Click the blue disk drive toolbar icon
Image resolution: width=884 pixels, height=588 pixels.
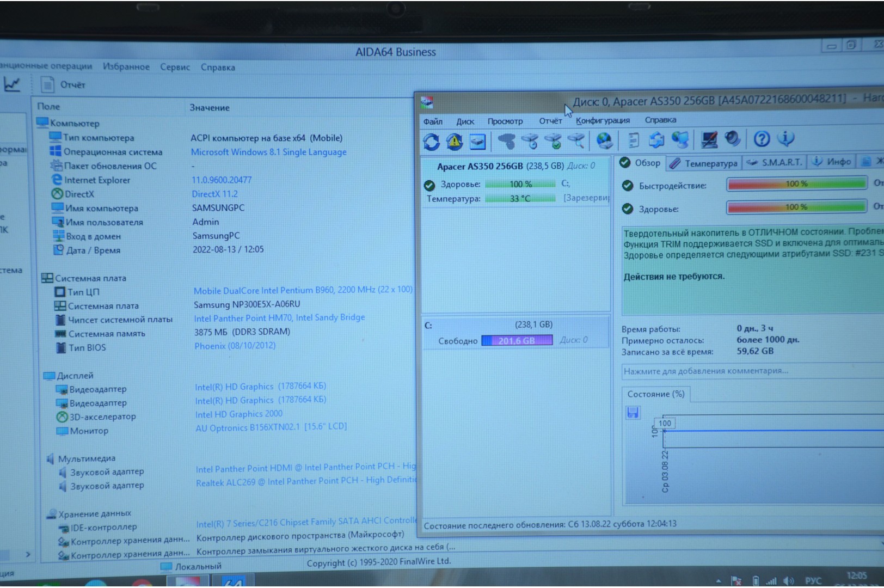[477, 142]
